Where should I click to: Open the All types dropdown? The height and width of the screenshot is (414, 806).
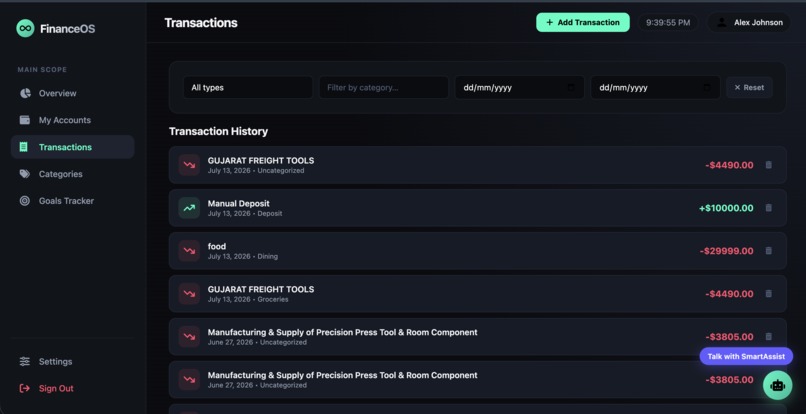tap(248, 87)
